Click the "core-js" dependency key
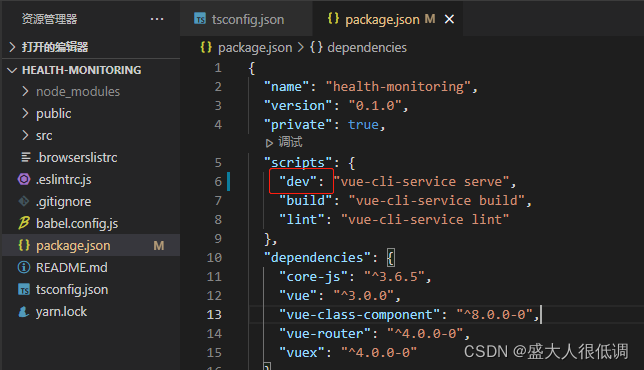 [313, 277]
